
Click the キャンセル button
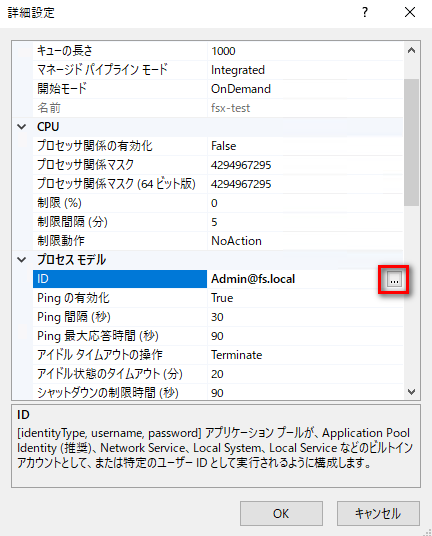coord(378,513)
